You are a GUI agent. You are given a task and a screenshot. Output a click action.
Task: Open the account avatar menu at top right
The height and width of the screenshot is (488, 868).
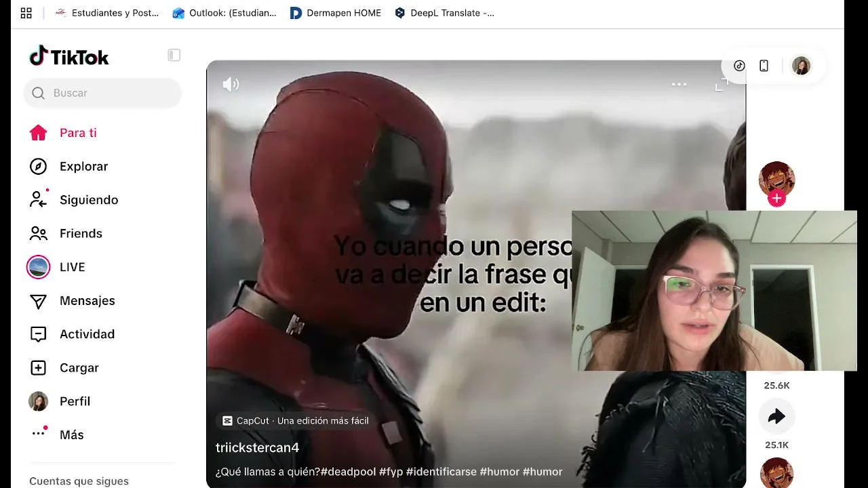tap(801, 66)
